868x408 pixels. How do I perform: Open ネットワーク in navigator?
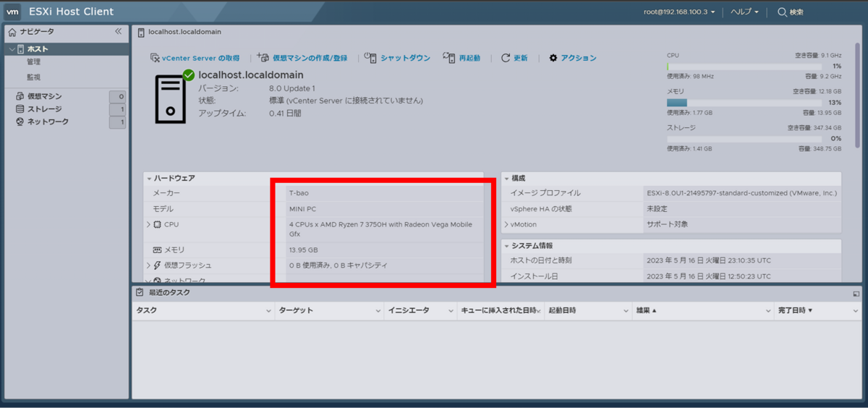pos(48,122)
